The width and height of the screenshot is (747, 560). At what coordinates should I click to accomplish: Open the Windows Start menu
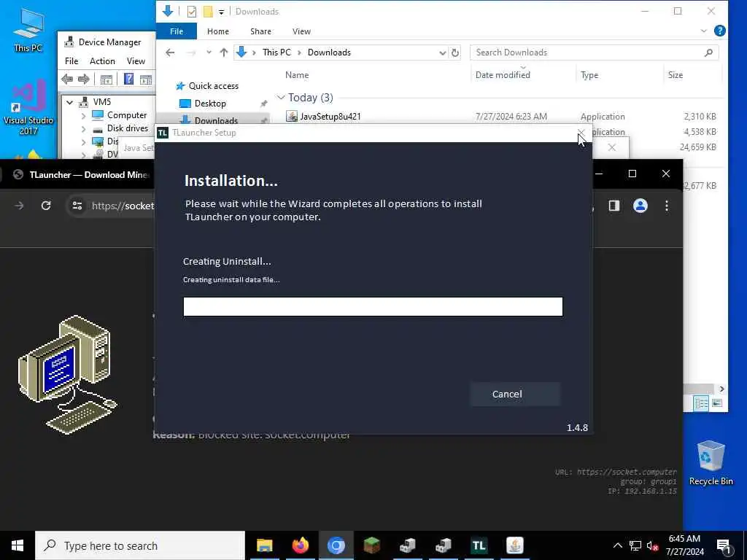click(18, 545)
